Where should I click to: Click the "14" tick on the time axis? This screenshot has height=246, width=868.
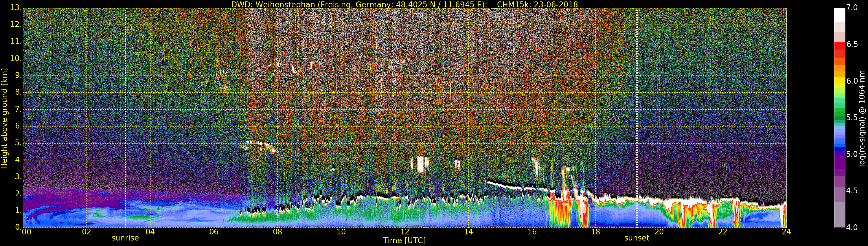coord(468,232)
